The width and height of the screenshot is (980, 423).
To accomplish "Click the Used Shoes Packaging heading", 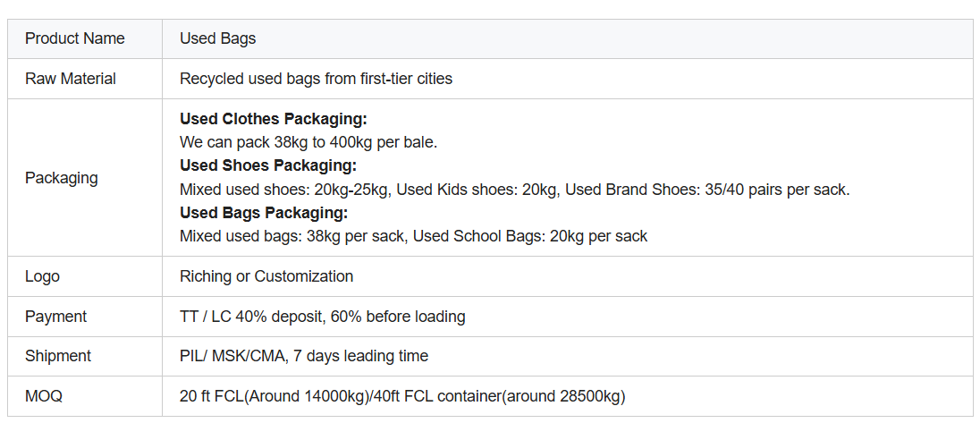I will coord(268,165).
